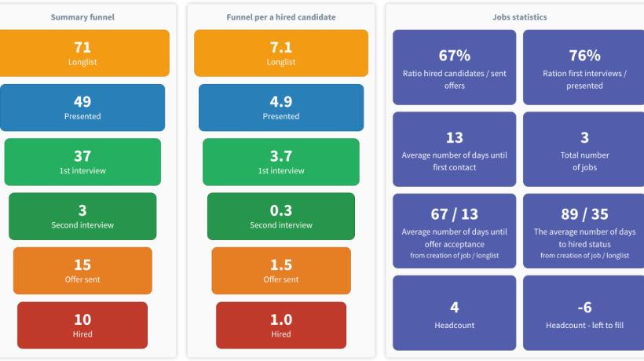Click the 1.5 Offer sent block
This screenshot has width=644, height=361.
[281, 271]
